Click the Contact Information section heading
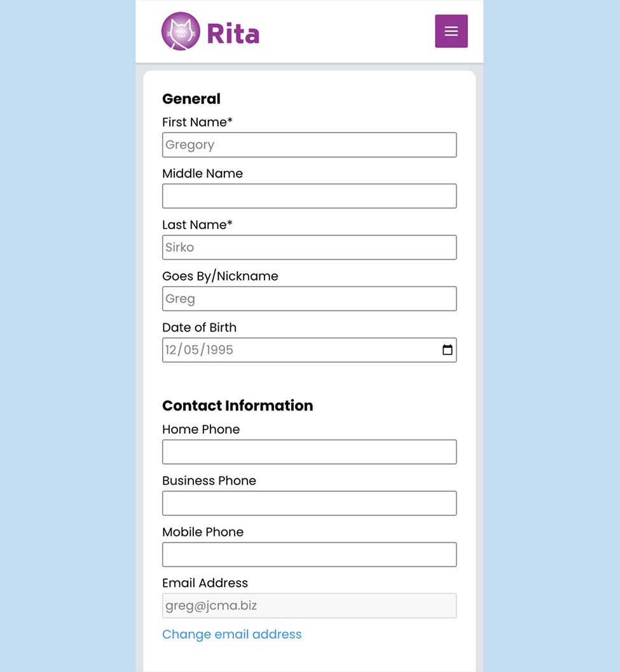Screen dimensions: 620x672 tap(237, 406)
